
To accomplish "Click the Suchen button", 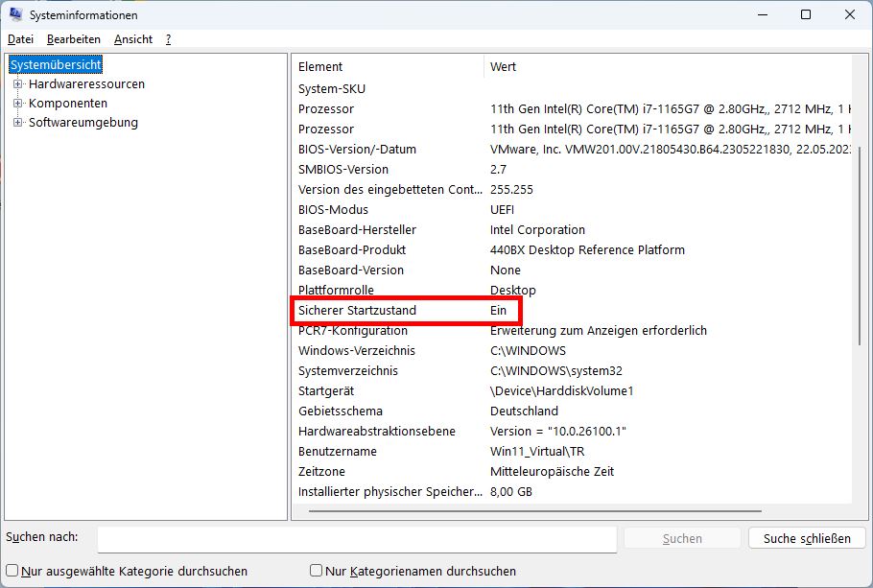I will (x=681, y=538).
